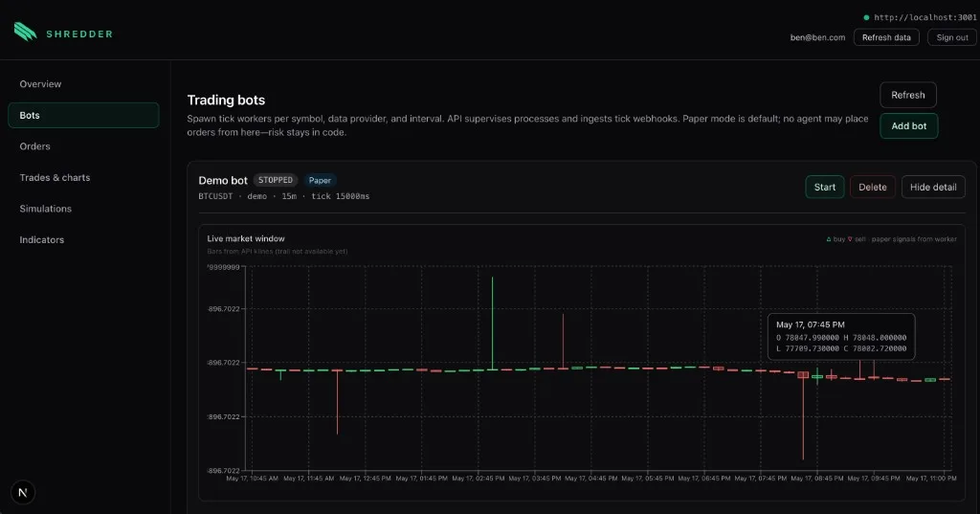Open the Overview page
This screenshot has height=514, width=980.
tap(40, 84)
